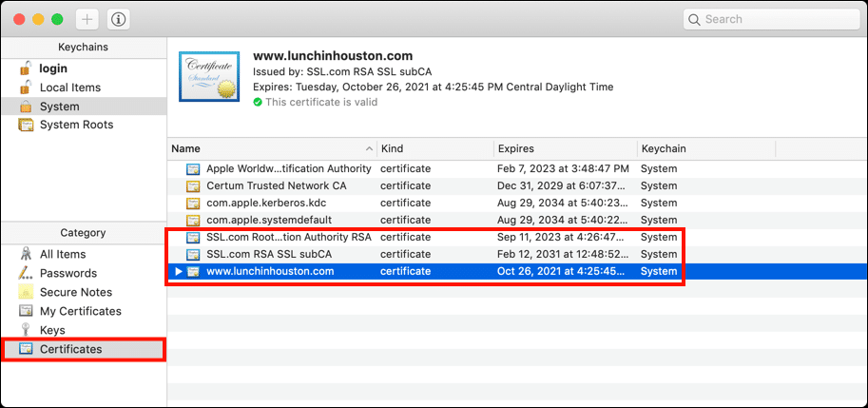
Task: Select the Keys category
Action: tap(52, 330)
